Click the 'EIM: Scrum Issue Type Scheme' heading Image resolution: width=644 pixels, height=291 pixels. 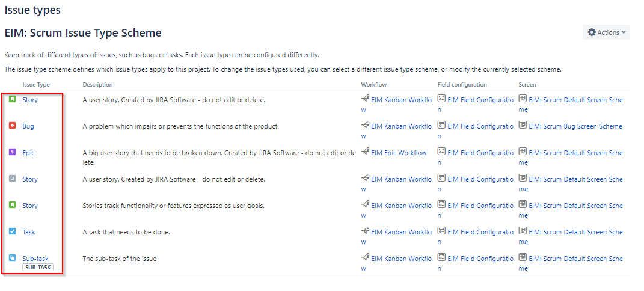pos(82,33)
